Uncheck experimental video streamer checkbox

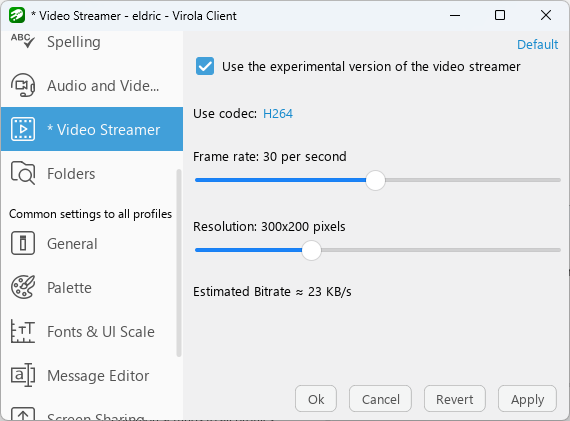[x=205, y=66]
